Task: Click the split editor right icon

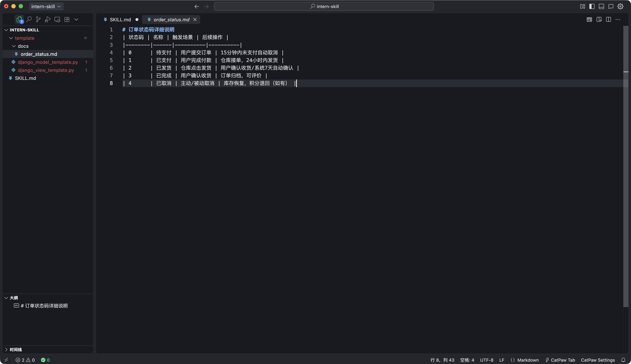Action: 609,20
